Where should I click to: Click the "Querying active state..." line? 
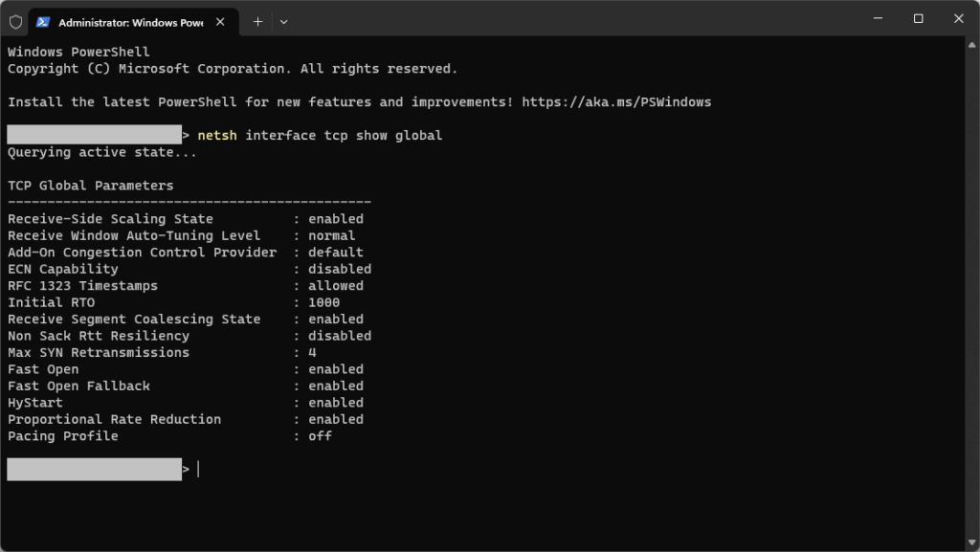(102, 152)
